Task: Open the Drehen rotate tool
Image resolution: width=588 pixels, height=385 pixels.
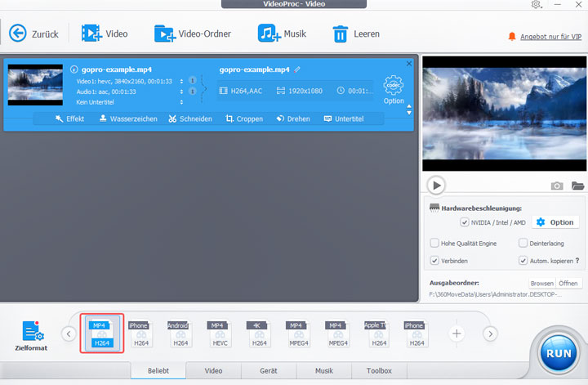Action: (293, 119)
